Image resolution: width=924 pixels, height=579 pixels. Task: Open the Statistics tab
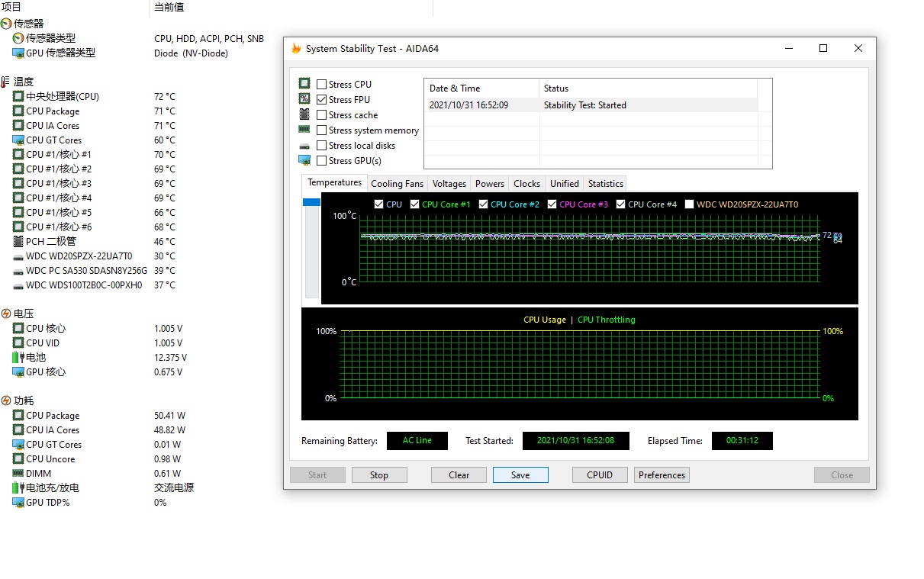point(605,184)
